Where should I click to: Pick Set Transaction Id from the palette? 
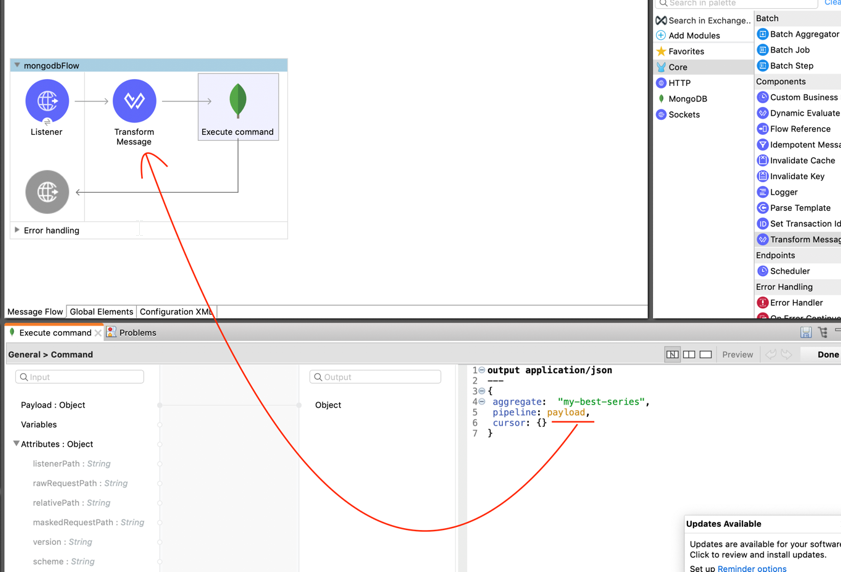pyautogui.click(x=798, y=224)
